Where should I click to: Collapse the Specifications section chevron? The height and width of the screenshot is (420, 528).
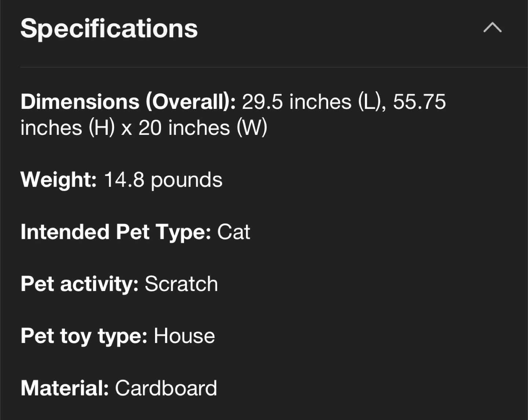(492, 28)
